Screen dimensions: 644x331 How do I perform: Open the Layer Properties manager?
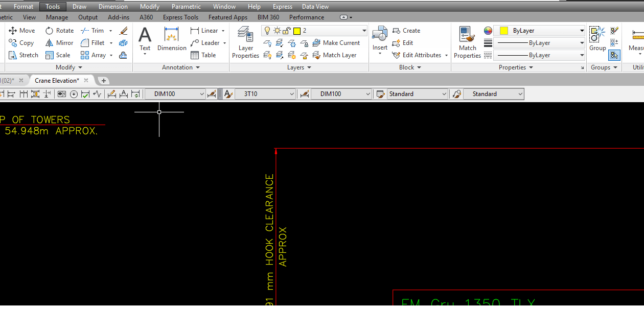pos(245,42)
